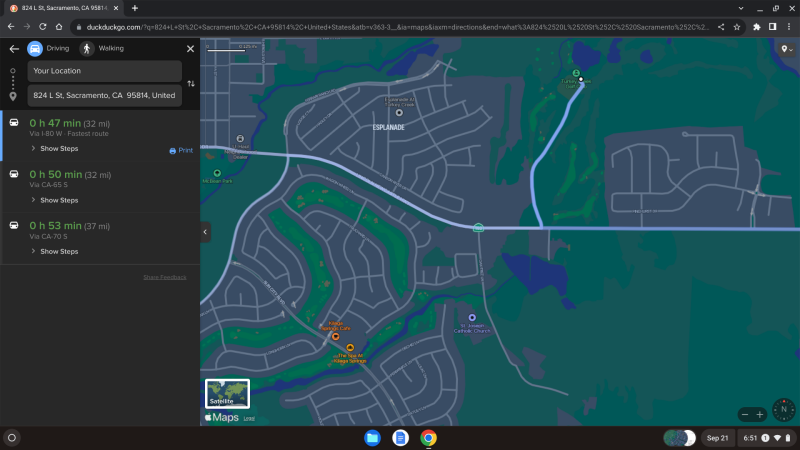Close the 824 L St browser tab
Image resolution: width=800 pixels, height=450 pixels.
pos(116,8)
